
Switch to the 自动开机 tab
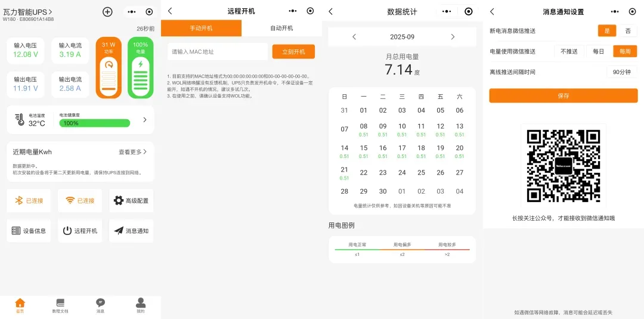click(x=281, y=28)
